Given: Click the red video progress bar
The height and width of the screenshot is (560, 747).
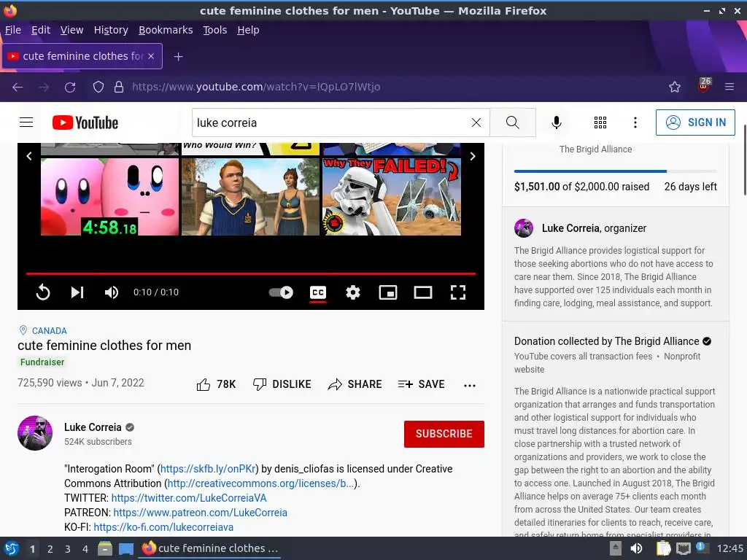Looking at the screenshot, I should click(x=251, y=274).
